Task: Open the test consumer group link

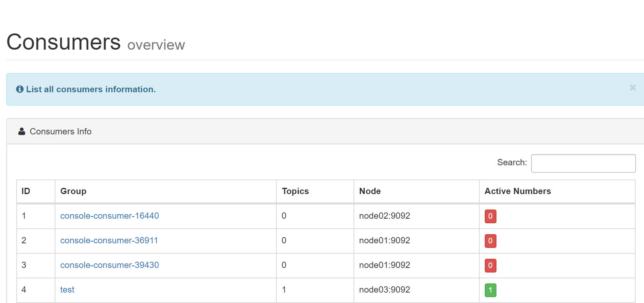Action: [x=68, y=290]
